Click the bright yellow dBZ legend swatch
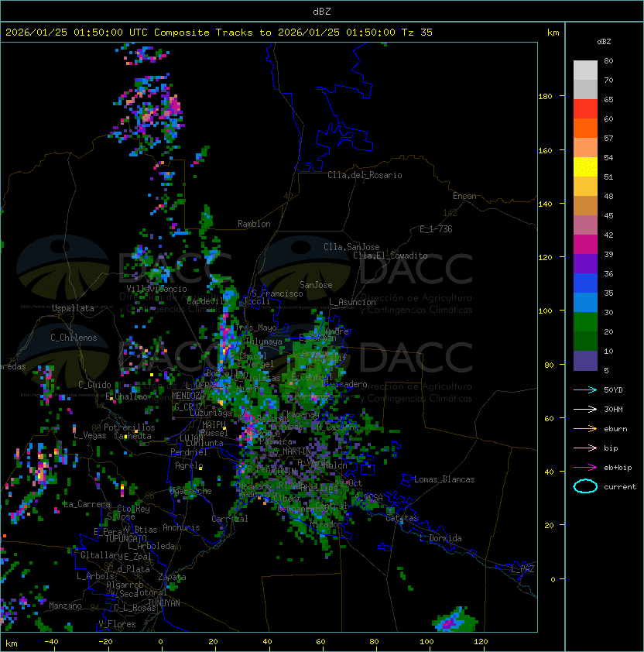Viewport: 644px width, 652px height. 585,167
